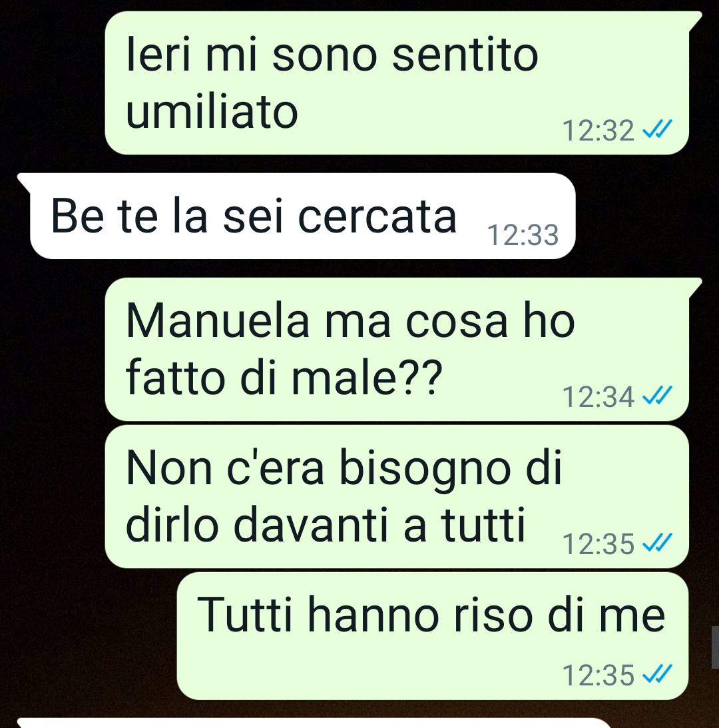Screen dimensions: 719x728
Task: Click the 12:34 timestamp
Action: (x=598, y=397)
